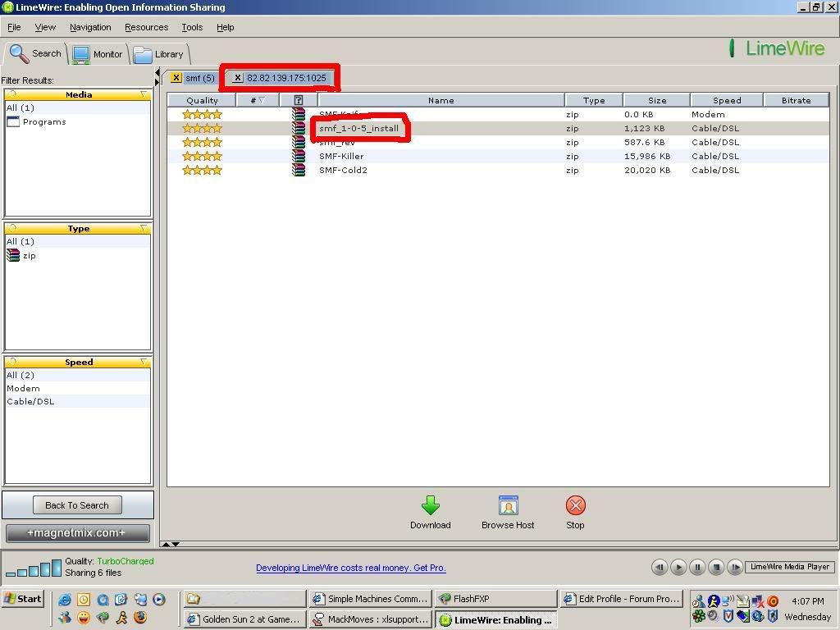Click the system tray clock showing 4:07 PM

[x=808, y=601]
